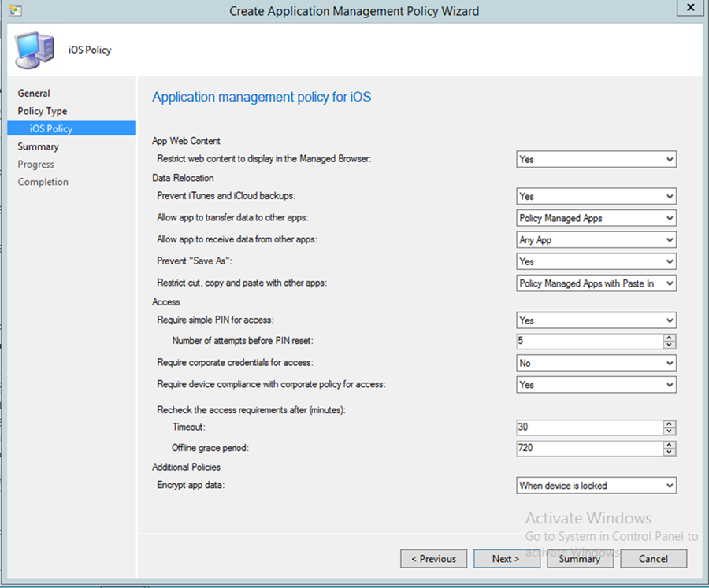The width and height of the screenshot is (709, 588).
Task: Click the 'Restrict web content to display' label
Action: click(264, 159)
